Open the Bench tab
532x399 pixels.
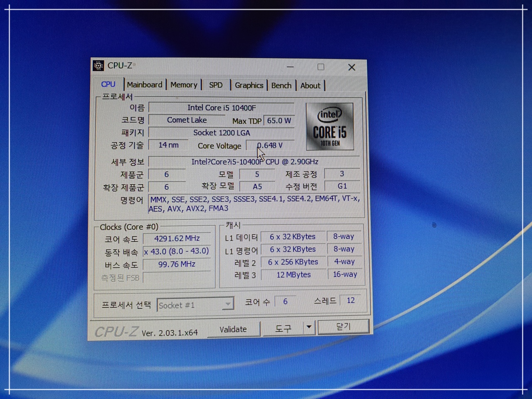[281, 85]
